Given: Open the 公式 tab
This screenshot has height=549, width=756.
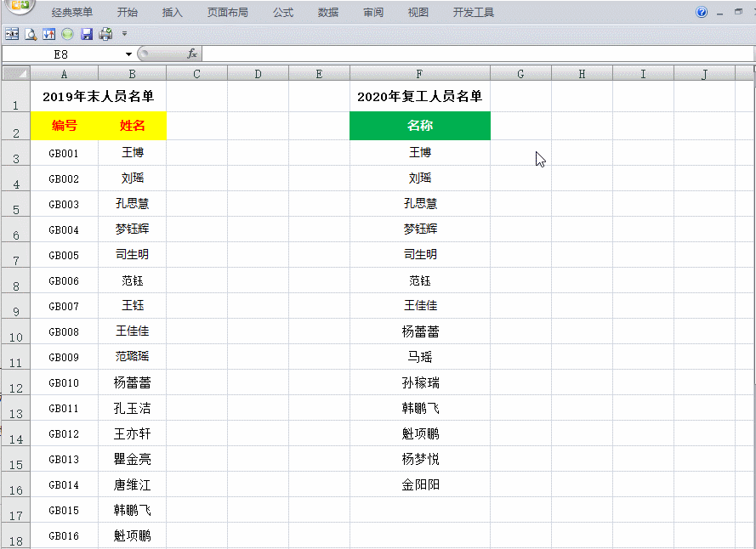Looking at the screenshot, I should coord(283,13).
